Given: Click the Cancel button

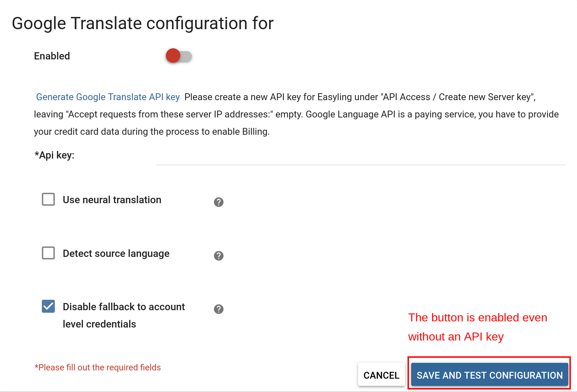Looking at the screenshot, I should click(382, 375).
